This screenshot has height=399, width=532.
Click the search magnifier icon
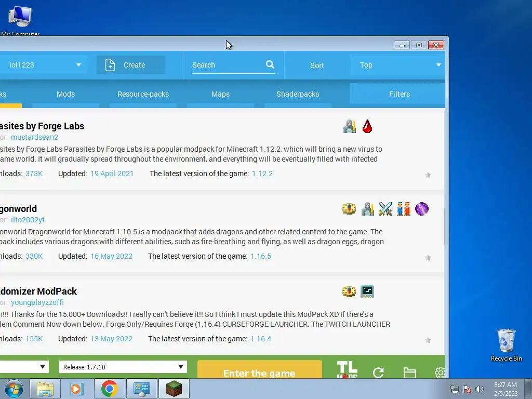click(x=270, y=64)
